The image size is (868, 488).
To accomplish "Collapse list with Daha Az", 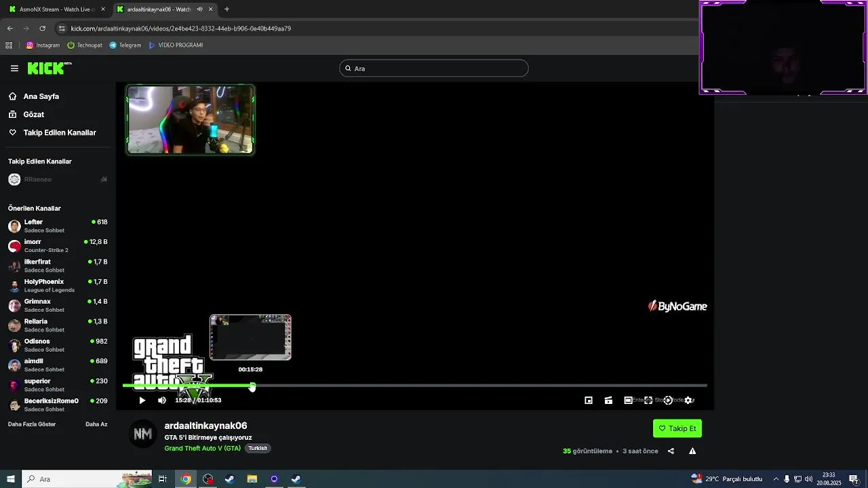I will coord(96,424).
